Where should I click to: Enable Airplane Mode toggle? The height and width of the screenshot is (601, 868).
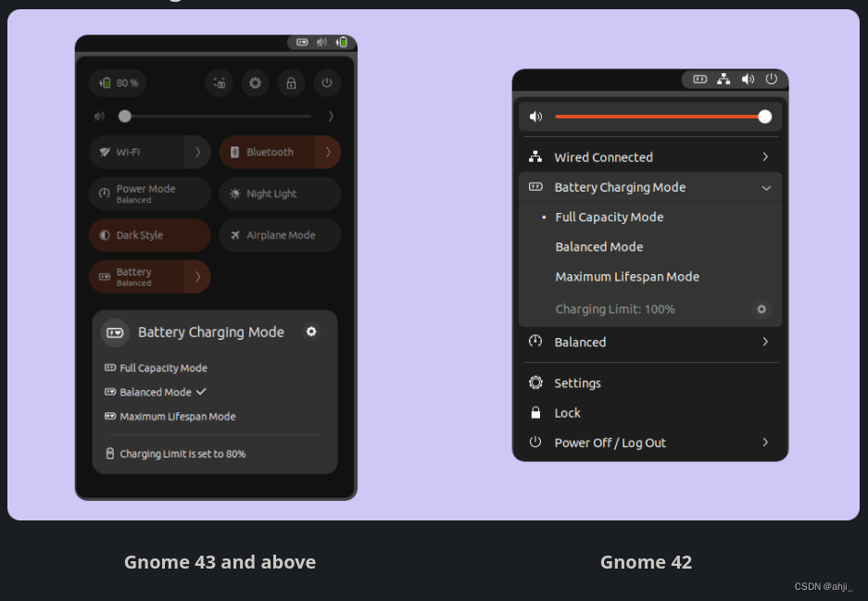[x=280, y=235]
